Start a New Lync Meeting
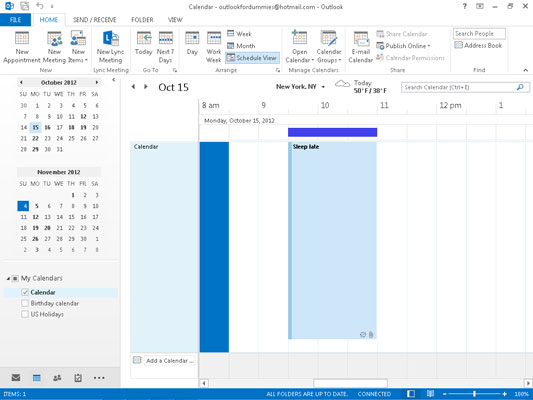The width and height of the screenshot is (533, 400). [110, 47]
